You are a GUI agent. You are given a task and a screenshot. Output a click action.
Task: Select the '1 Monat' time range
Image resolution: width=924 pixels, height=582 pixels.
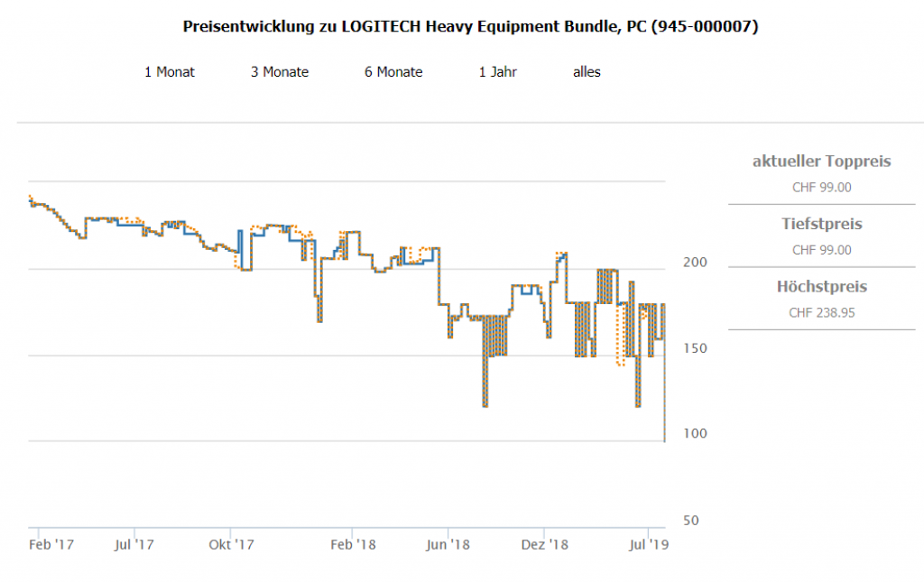[x=170, y=72]
